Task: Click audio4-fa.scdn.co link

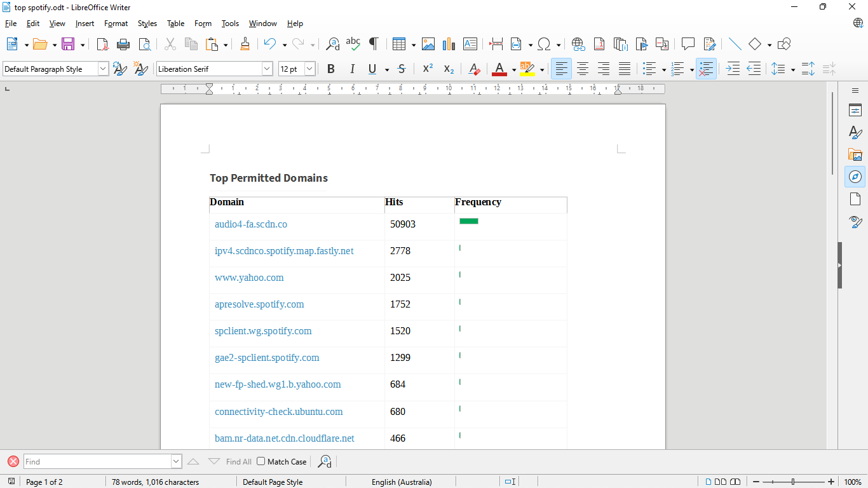Action: (251, 224)
